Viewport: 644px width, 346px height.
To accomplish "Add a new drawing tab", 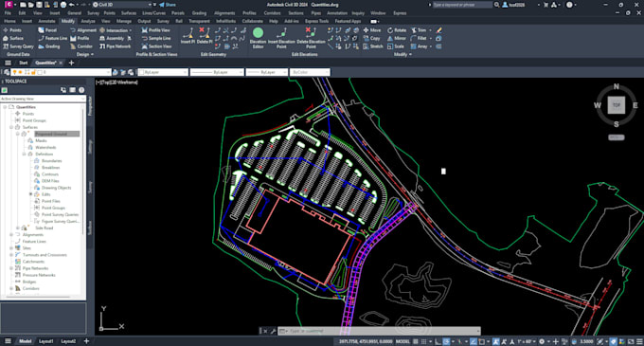I will (x=71, y=63).
